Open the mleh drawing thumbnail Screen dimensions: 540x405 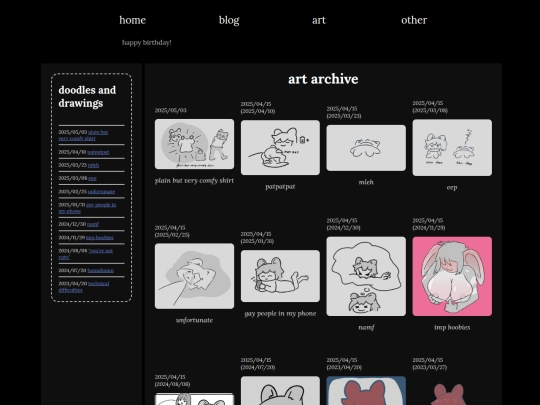coord(366,148)
